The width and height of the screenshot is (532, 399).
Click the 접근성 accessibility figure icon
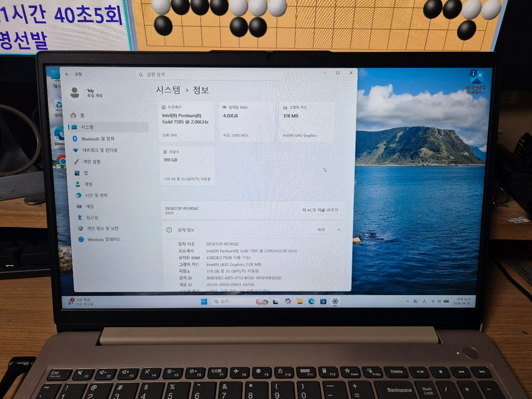click(x=79, y=218)
